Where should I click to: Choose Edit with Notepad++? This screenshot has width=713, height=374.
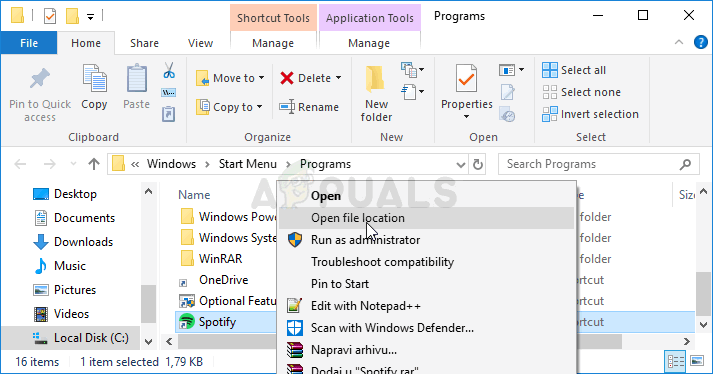pos(426,306)
